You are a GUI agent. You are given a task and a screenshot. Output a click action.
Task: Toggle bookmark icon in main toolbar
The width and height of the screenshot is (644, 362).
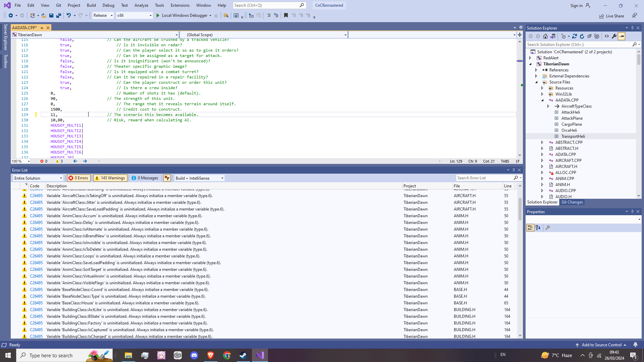pyautogui.click(x=286, y=15)
